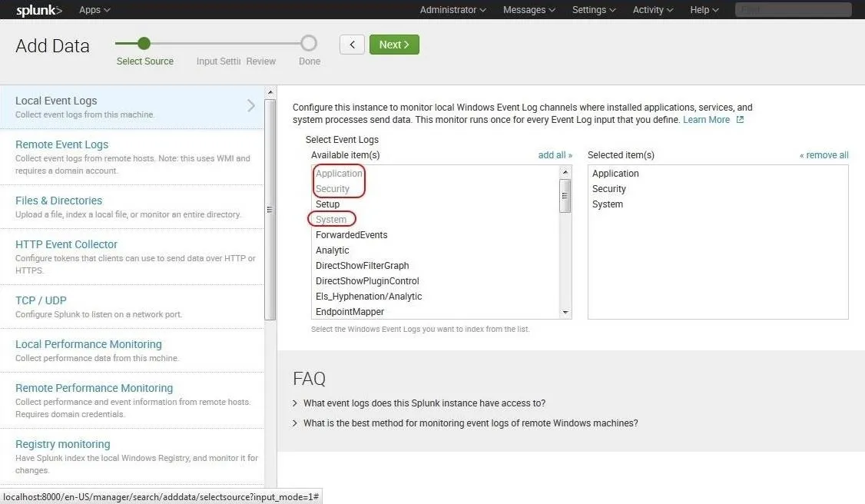Add DirectShowFilterGraph from available items

click(x=362, y=266)
